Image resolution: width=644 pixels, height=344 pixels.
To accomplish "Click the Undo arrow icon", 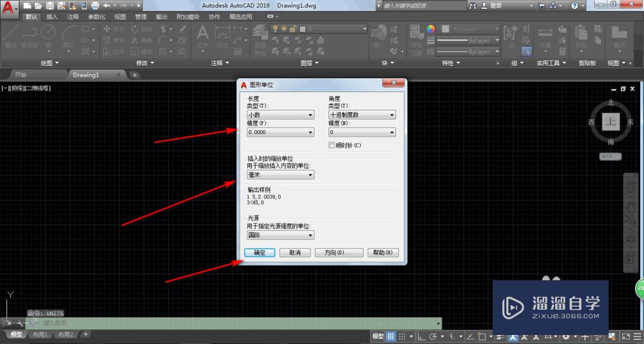I will (106, 6).
